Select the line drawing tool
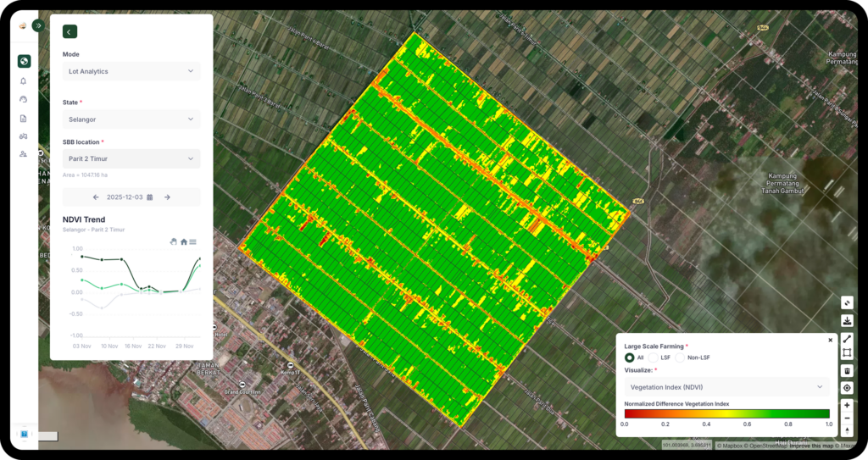The image size is (868, 460). (847, 338)
